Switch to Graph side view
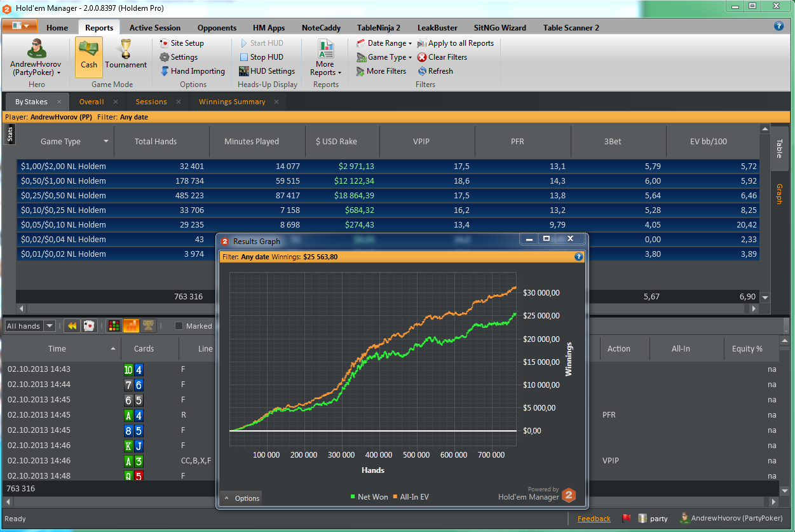795x532 pixels. coord(778,194)
